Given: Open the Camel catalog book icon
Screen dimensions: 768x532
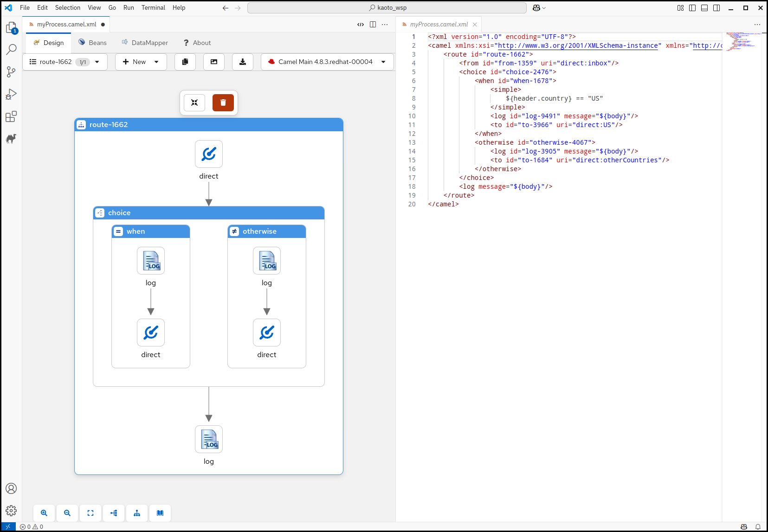Looking at the screenshot, I should pyautogui.click(x=160, y=513).
